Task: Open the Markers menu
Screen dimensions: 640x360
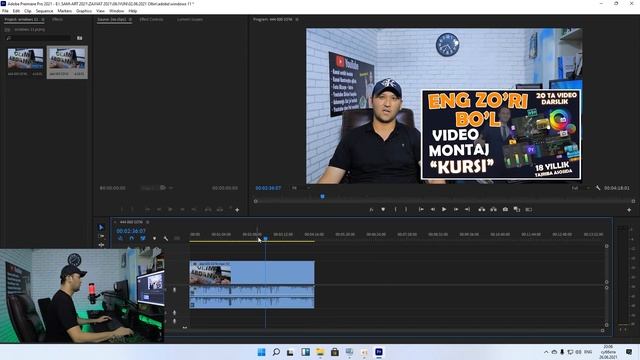Action: tap(64, 11)
